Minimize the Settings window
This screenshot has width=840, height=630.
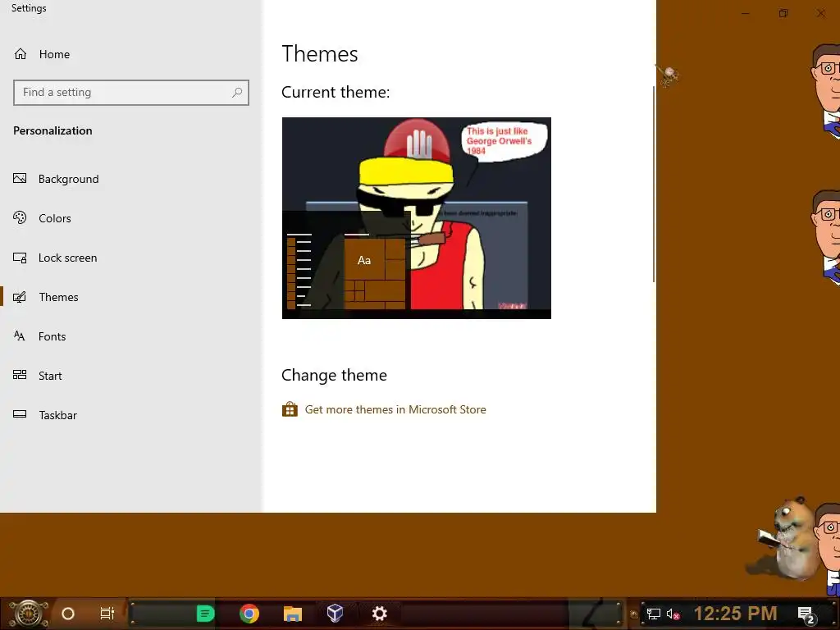tap(745, 13)
